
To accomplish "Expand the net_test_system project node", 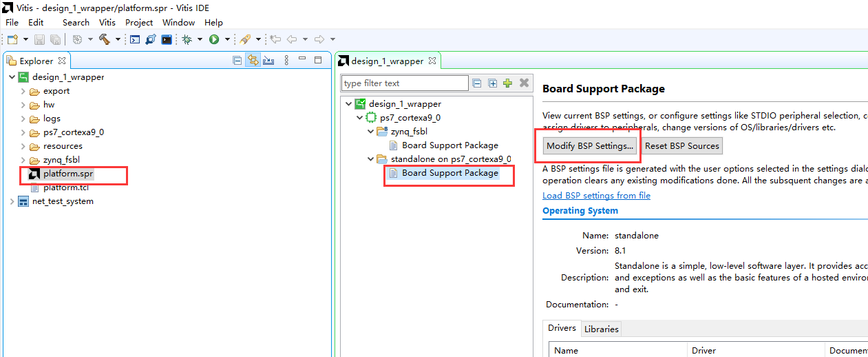I will [x=12, y=201].
